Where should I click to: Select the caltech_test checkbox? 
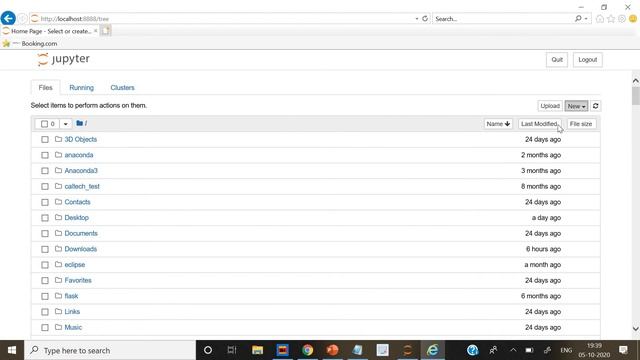pyautogui.click(x=45, y=187)
